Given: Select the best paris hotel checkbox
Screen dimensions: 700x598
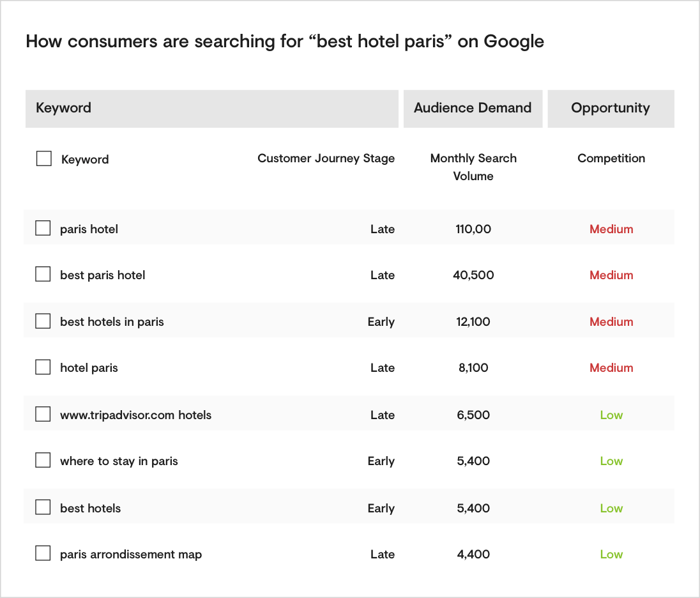Looking at the screenshot, I should click(43, 275).
